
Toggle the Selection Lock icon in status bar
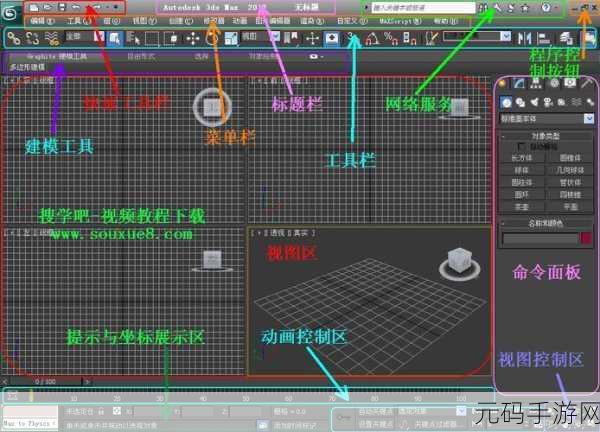(101, 411)
